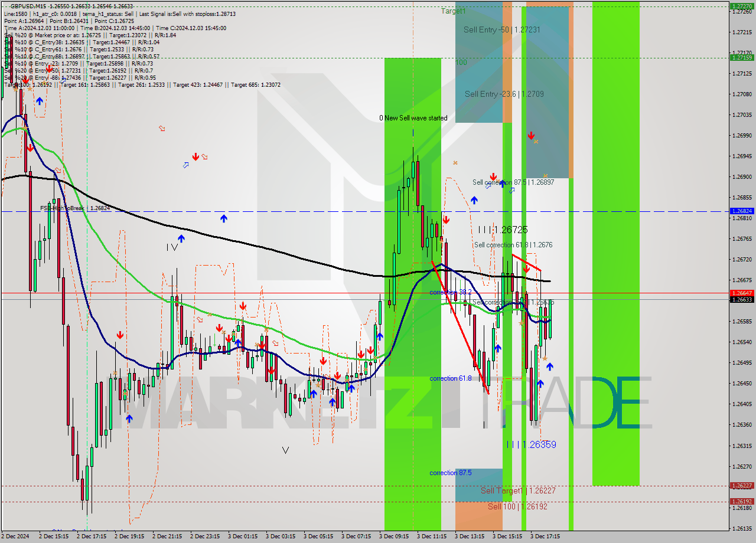Click the 'Sell Target1 | 1.26227' label
The width and height of the screenshot is (756, 543).
tap(518, 490)
